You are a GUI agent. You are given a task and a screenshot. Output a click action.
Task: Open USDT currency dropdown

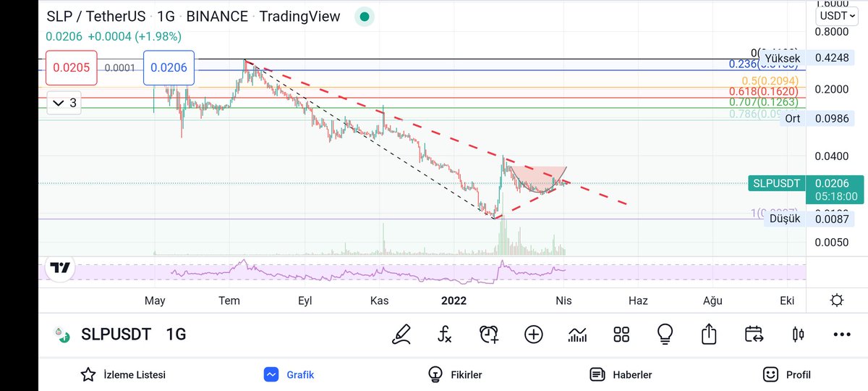pos(838,15)
